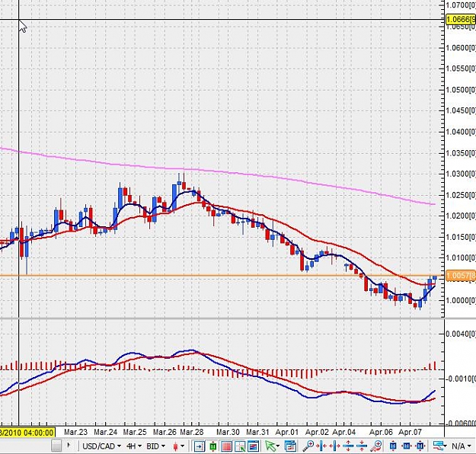The width and height of the screenshot is (476, 454).
Task: Click the 0.0040 level on MACD axis
Action: point(461,334)
